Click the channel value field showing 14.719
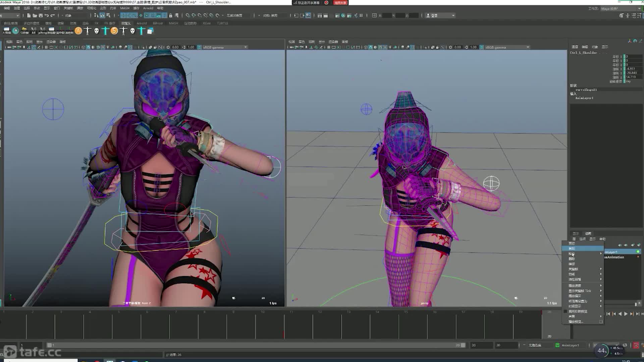This screenshot has width=644, height=362. (x=633, y=77)
